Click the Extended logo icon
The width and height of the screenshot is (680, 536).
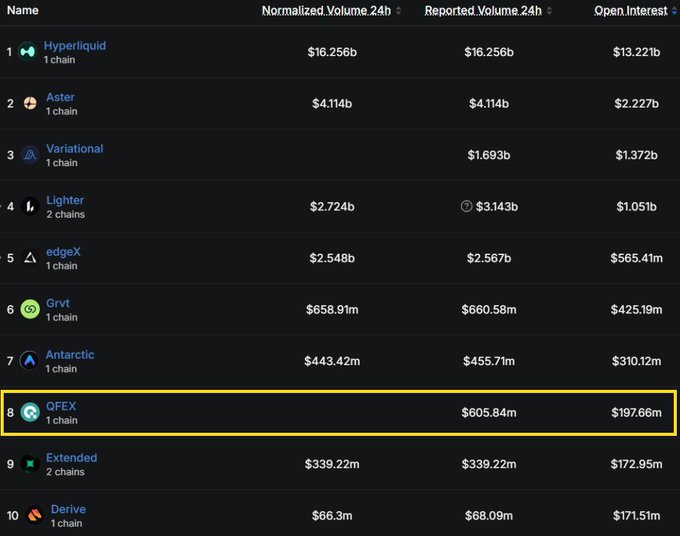pos(30,464)
